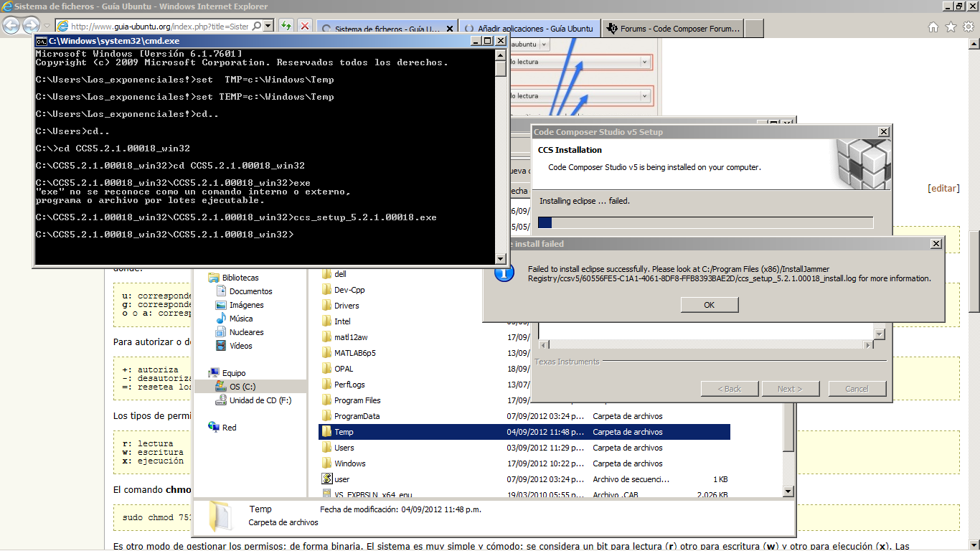Select the OPAL folder icon
Image resolution: width=980 pixels, height=551 pixels.
coord(326,369)
